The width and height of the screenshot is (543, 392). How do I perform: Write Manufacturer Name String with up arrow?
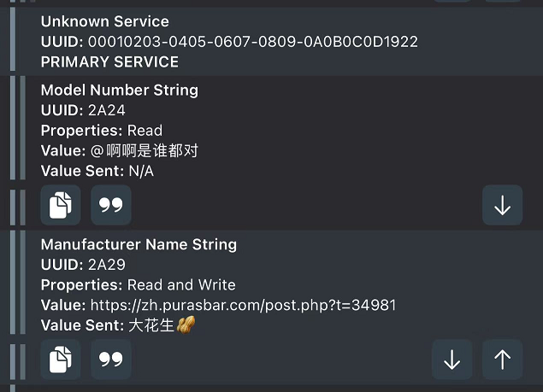click(502, 360)
